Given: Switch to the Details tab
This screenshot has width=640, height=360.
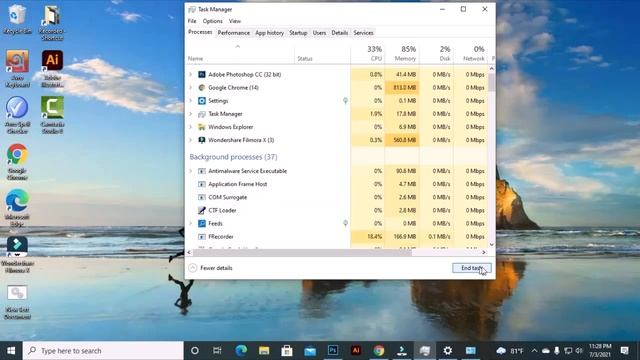Looking at the screenshot, I should tap(340, 33).
